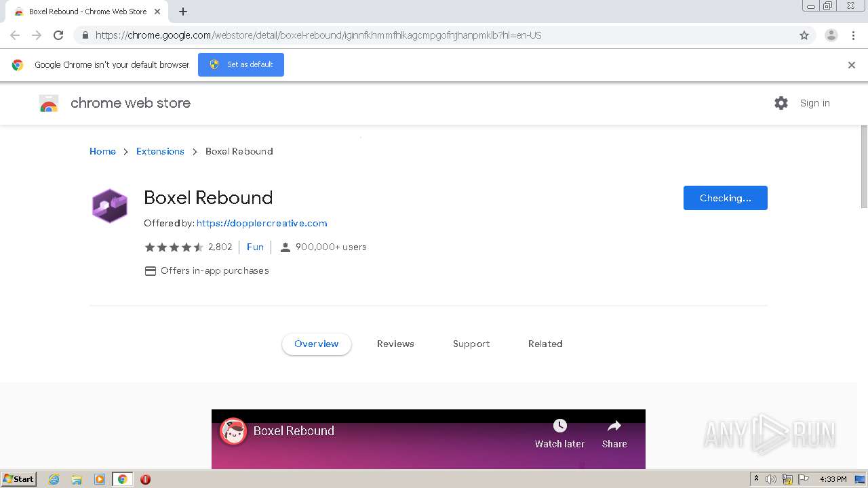
Task: Reload the page with refresh icon
Action: (58, 35)
